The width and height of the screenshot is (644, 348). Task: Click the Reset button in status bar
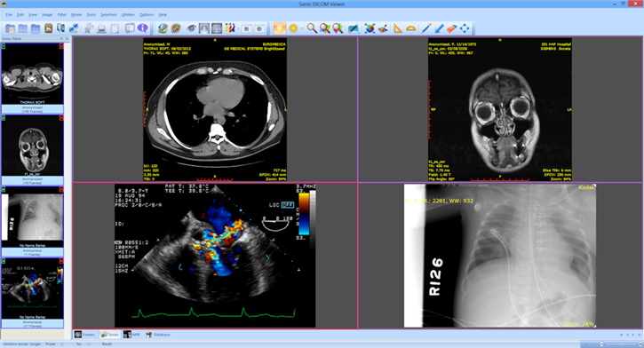point(107,344)
